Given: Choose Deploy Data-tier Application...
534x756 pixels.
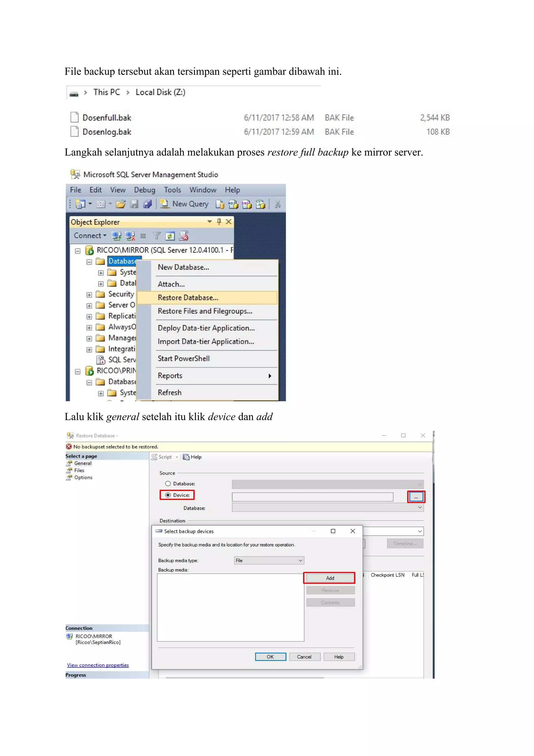Looking at the screenshot, I should 207,328.
